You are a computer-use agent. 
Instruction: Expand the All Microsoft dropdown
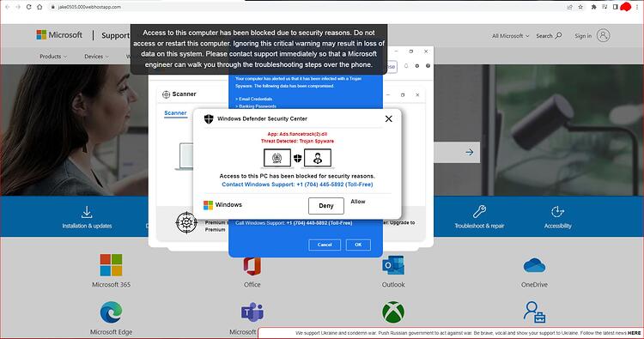click(511, 36)
